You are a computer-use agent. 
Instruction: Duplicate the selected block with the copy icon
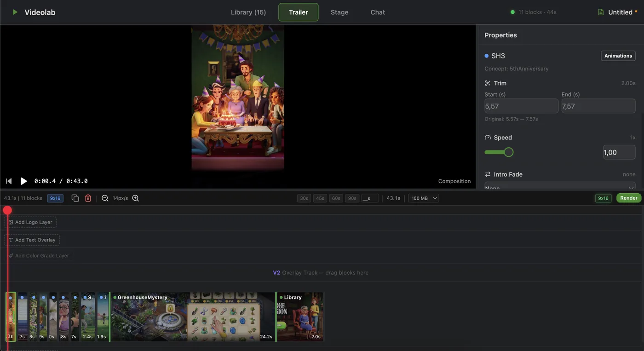(75, 198)
